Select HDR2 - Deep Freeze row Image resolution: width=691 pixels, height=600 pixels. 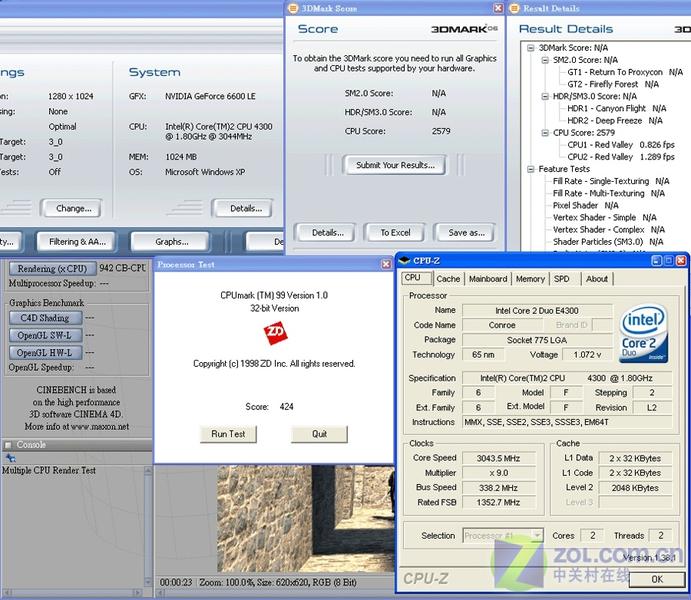pos(615,121)
